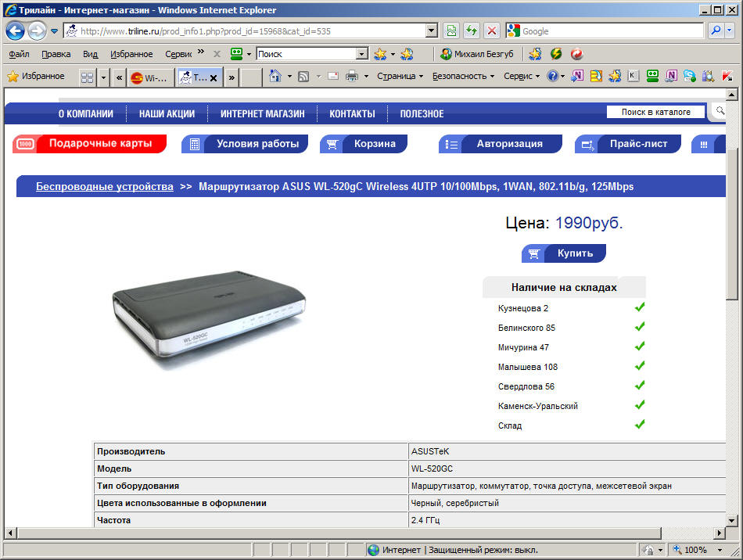Open the Избранное menu in menu bar

(131, 54)
